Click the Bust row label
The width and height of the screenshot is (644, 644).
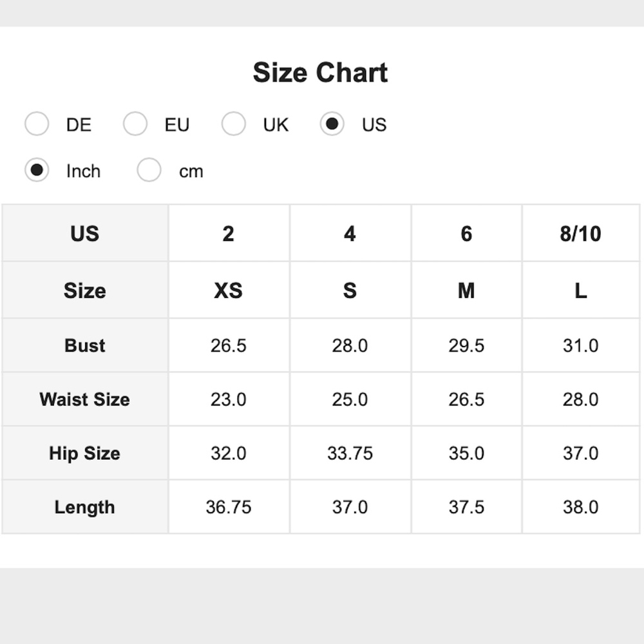click(x=85, y=346)
